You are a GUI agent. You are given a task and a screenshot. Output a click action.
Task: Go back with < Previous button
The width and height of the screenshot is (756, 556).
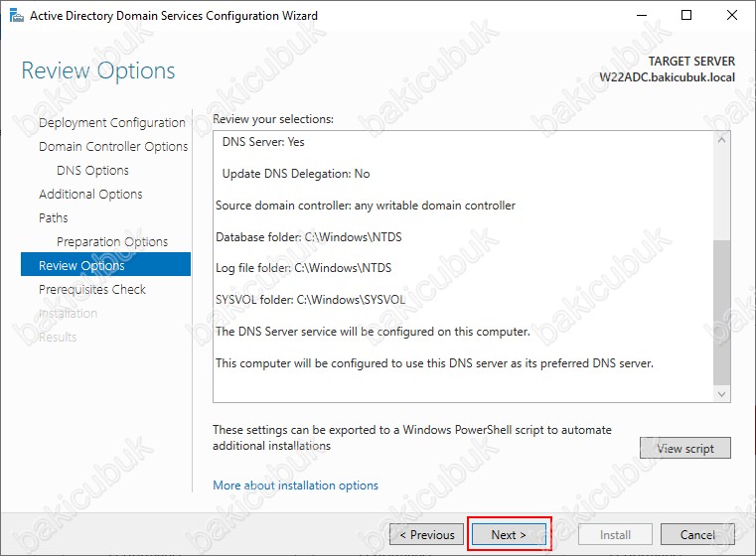(427, 534)
